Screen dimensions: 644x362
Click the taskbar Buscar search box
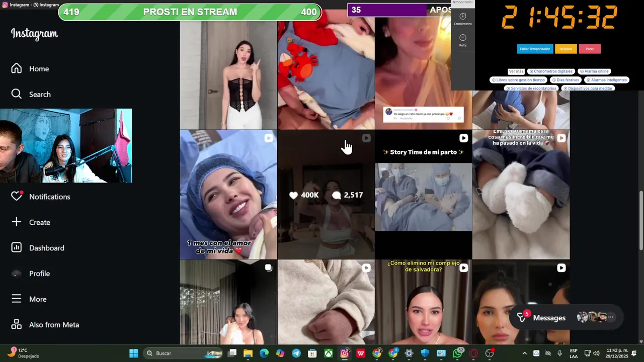click(184, 353)
